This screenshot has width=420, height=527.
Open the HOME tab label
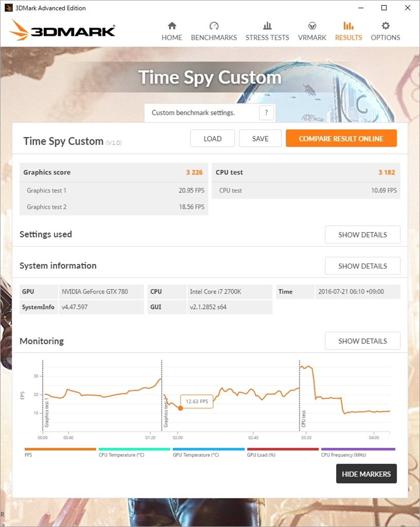tap(172, 38)
